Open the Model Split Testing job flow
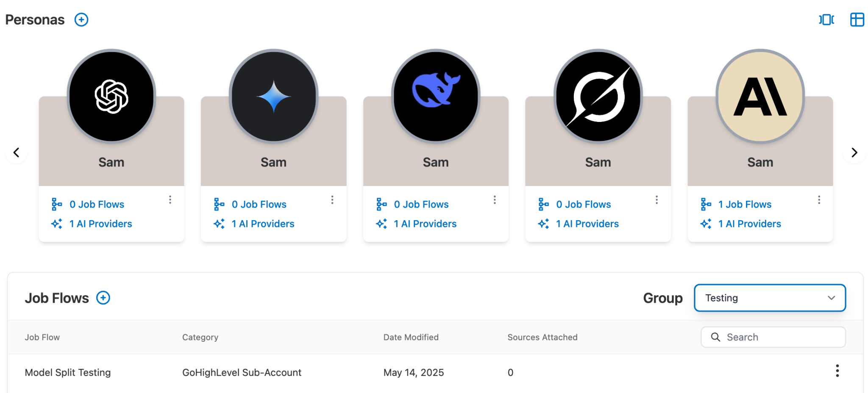 click(68, 372)
